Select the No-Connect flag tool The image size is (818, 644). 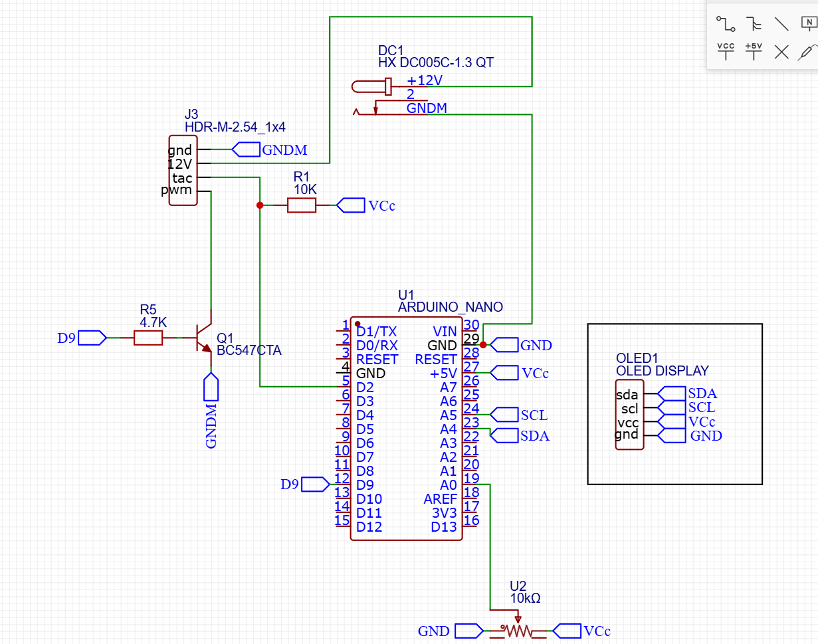pyautogui.click(x=781, y=51)
